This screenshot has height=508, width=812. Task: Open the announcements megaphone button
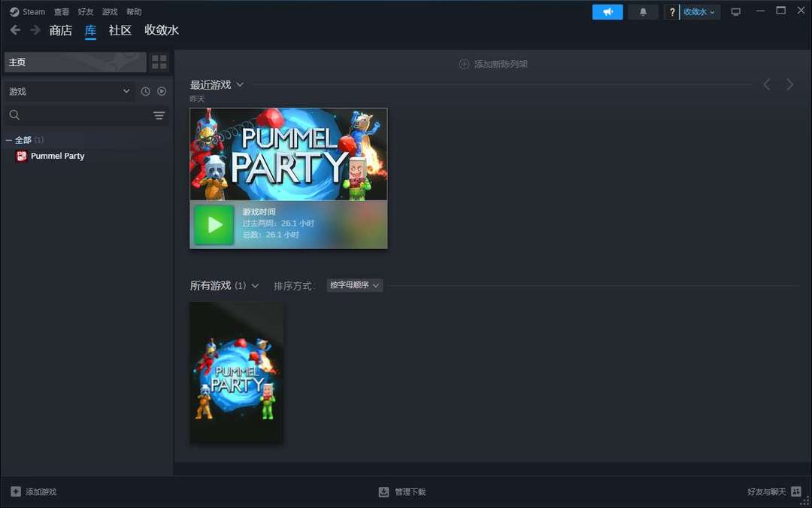607,12
